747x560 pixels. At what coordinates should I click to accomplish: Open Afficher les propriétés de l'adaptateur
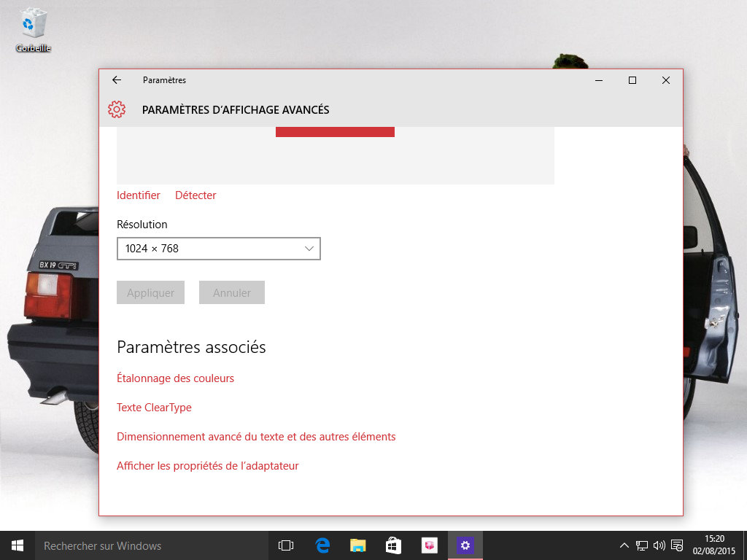[x=208, y=466]
